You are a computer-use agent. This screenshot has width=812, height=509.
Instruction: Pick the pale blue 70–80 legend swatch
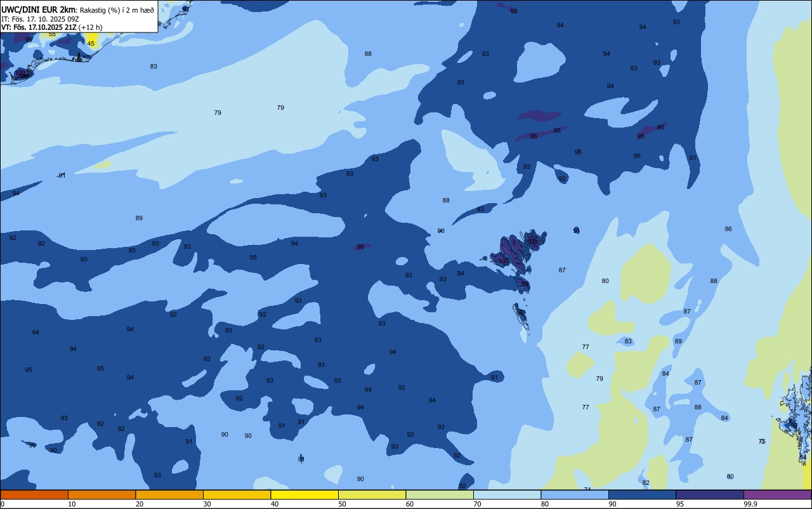pyautogui.click(x=507, y=494)
